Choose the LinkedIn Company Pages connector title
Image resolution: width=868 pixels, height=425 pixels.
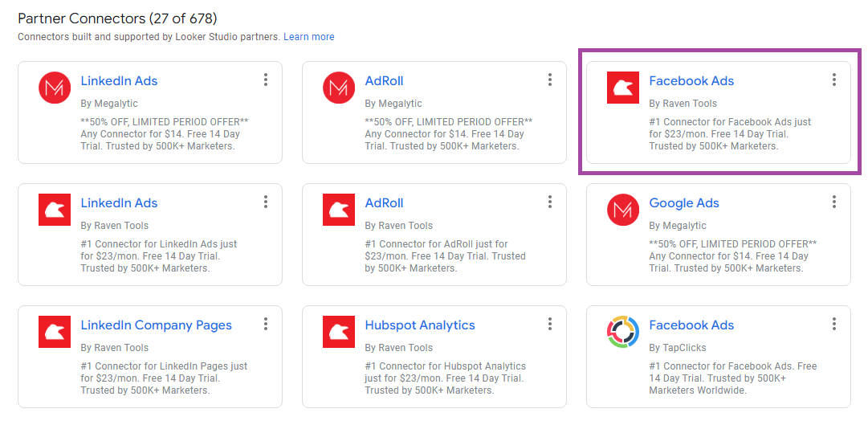point(156,325)
